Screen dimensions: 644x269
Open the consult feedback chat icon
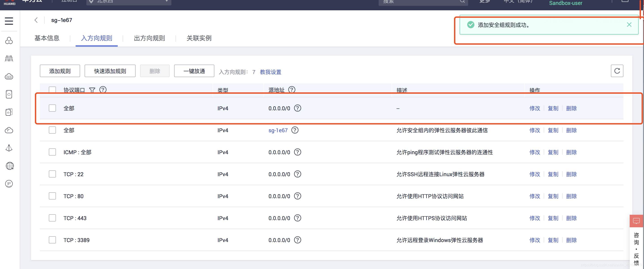(636, 221)
